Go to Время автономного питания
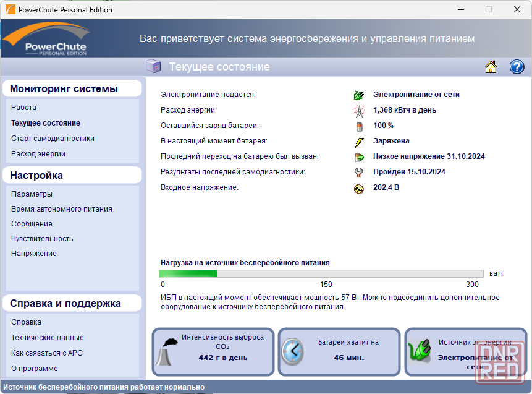Screen dimensions: 532x394 (x=61, y=209)
